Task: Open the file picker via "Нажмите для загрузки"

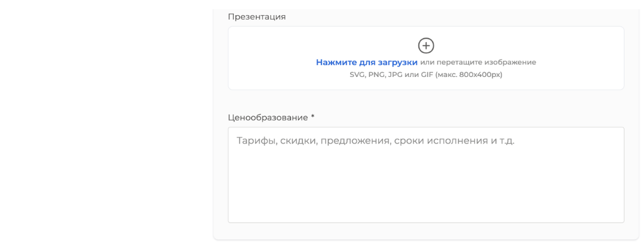Action: [366, 63]
